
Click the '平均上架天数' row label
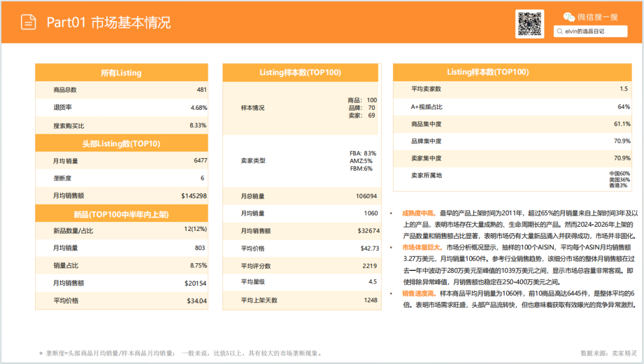259,300
